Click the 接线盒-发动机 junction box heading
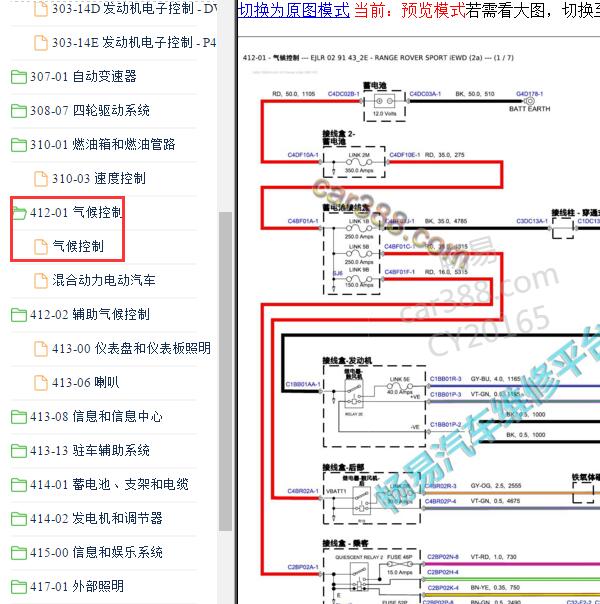This screenshot has width=600, height=604. coord(347,361)
